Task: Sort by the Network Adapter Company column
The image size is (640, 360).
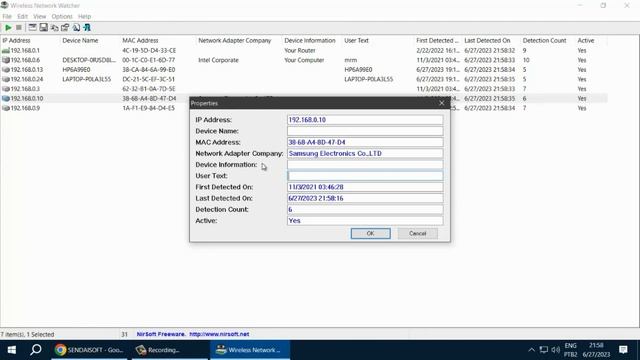Action: coord(239,40)
